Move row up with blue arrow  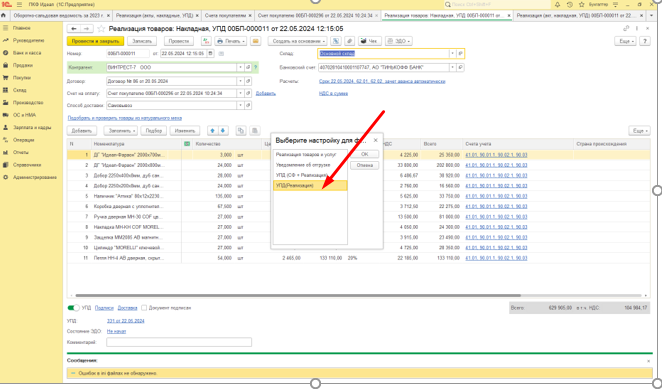(212, 131)
